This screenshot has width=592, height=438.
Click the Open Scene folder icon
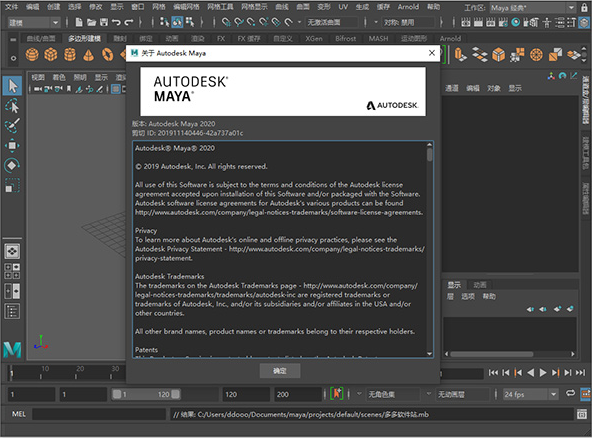click(x=91, y=23)
